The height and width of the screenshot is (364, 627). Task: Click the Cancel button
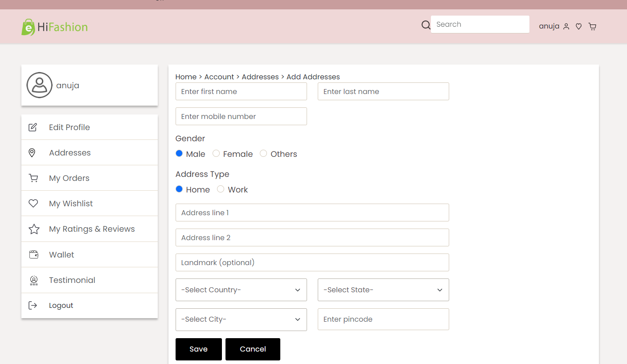point(253,349)
